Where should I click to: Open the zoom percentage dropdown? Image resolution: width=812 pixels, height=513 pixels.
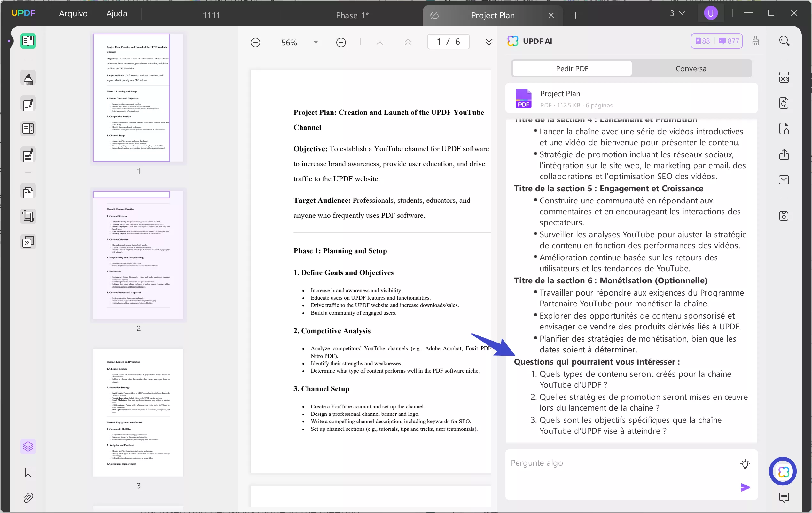[316, 43]
